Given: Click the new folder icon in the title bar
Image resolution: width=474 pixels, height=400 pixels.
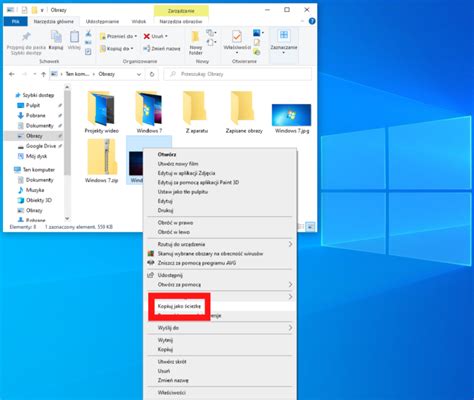Looking at the screenshot, I should 34,10.
